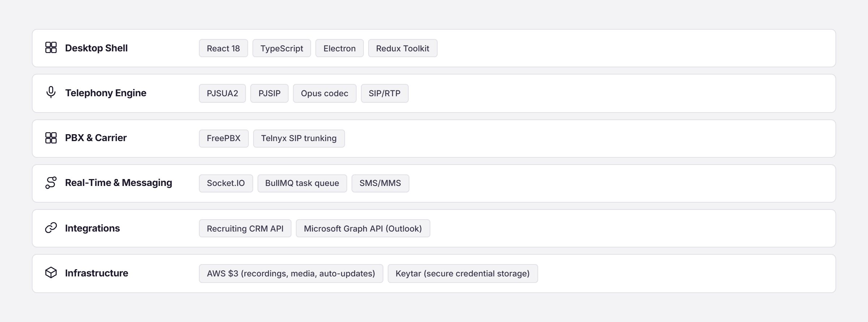This screenshot has width=868, height=322.
Task: Click the Telephony Engine microphone icon
Action: [x=51, y=93]
